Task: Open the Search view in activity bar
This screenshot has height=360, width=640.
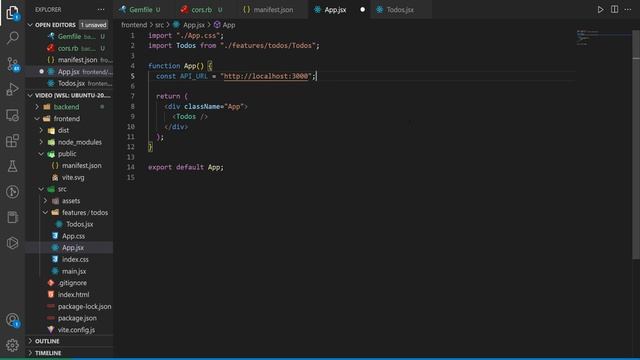Action: pos(12,38)
